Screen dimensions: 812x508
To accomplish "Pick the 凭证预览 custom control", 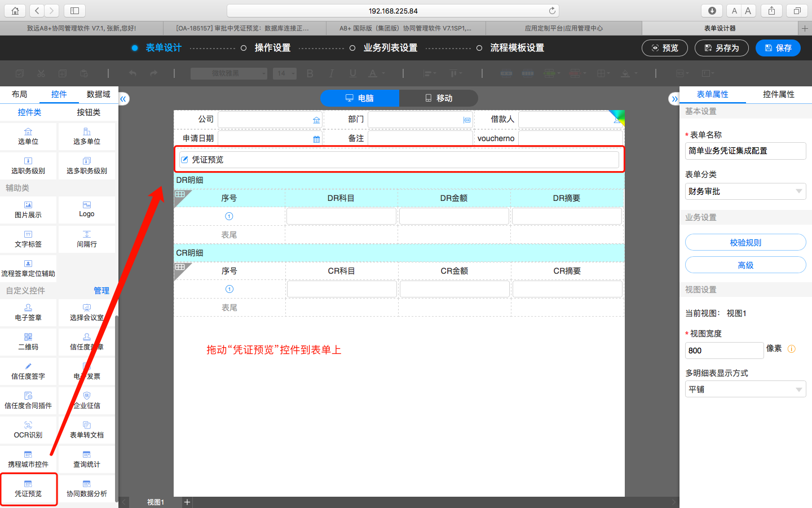I will click(x=28, y=488).
